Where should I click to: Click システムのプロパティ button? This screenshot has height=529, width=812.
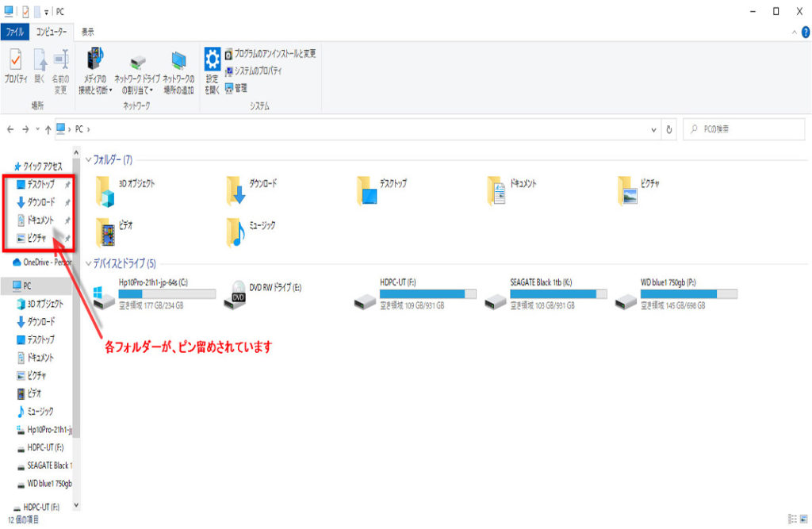[252, 71]
